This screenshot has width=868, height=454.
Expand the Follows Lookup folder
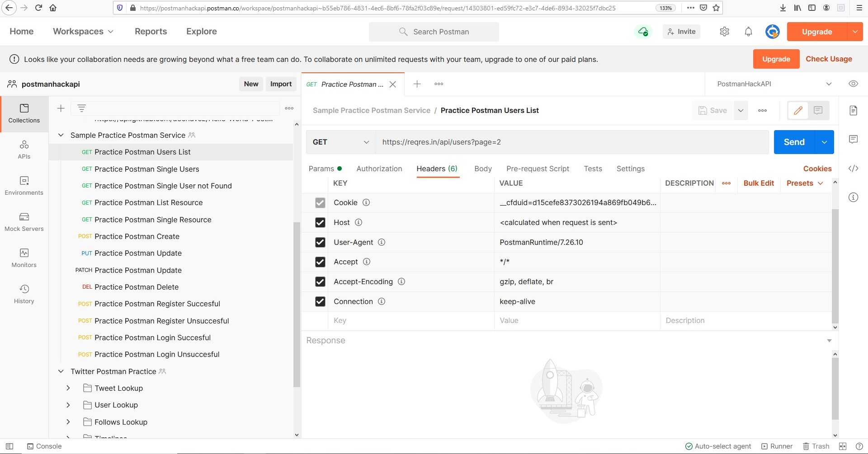pyautogui.click(x=68, y=422)
